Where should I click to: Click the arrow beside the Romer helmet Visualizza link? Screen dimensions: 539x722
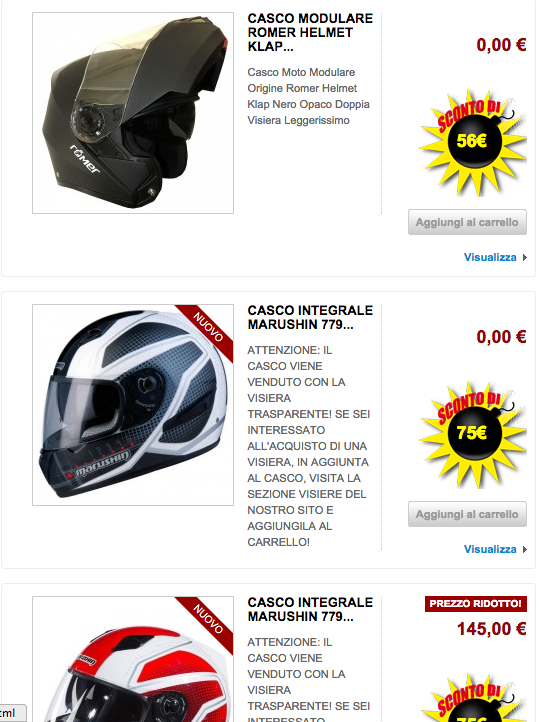click(x=525, y=258)
